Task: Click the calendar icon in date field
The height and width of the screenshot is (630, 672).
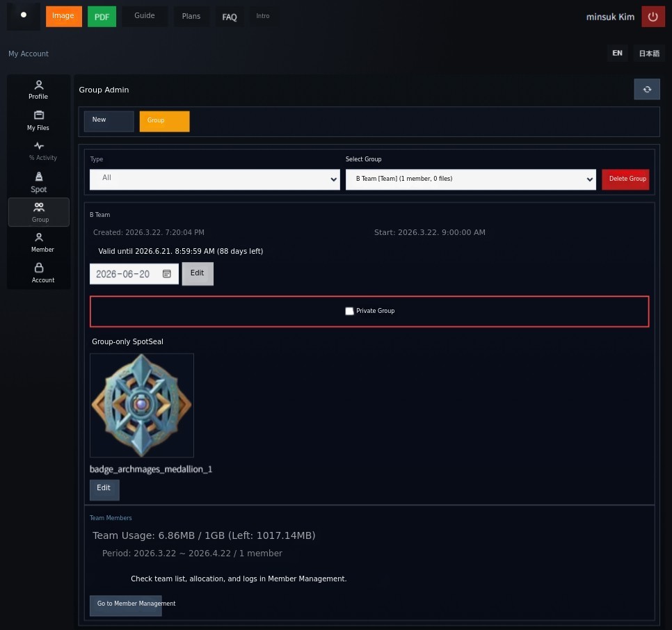Action: 167,274
